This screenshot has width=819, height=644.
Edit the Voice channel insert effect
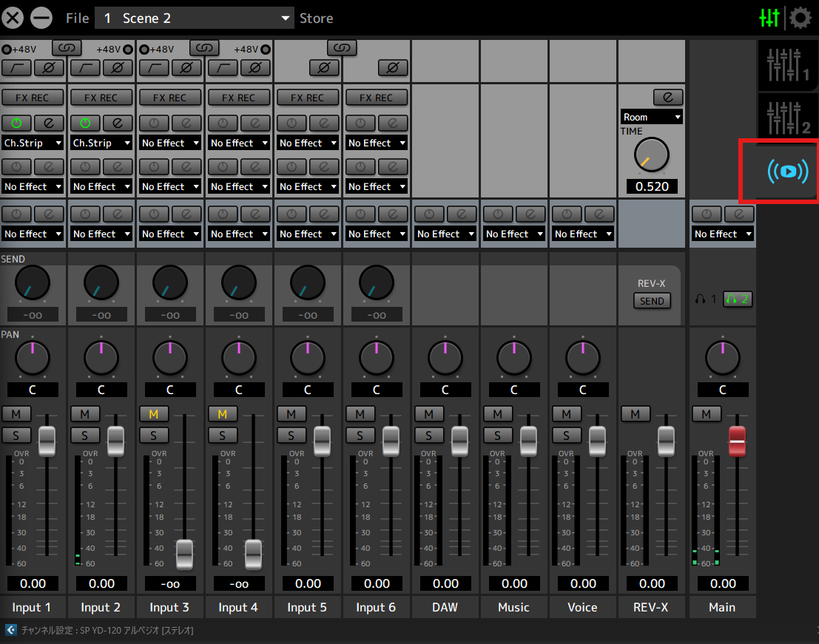pos(599,214)
